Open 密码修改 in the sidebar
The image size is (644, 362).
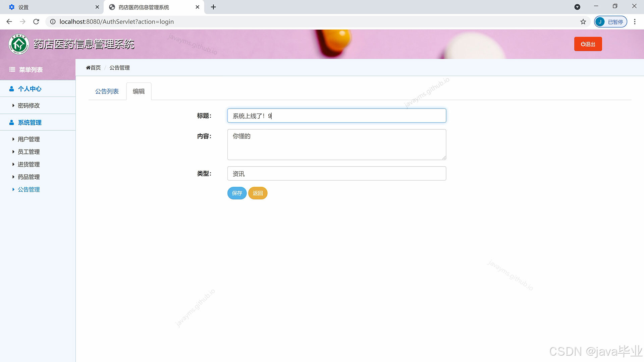[29, 106]
